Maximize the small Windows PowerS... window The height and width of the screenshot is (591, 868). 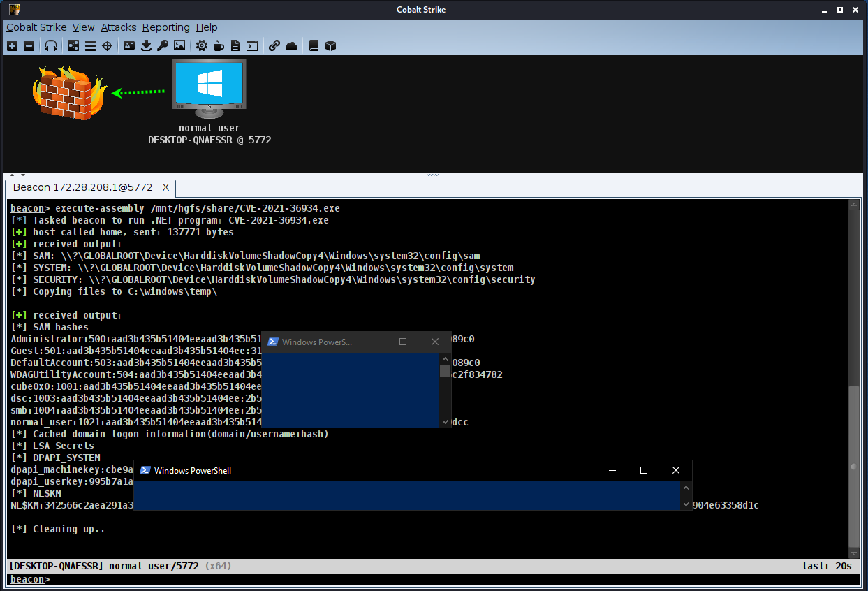403,342
